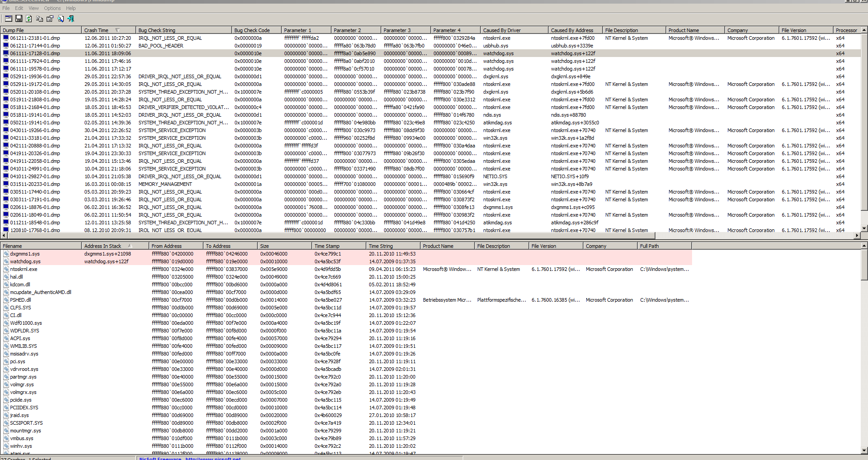Screen dimensions: 868x460
Task: Sort lower pane by Time Stamp header
Action: [339, 246]
